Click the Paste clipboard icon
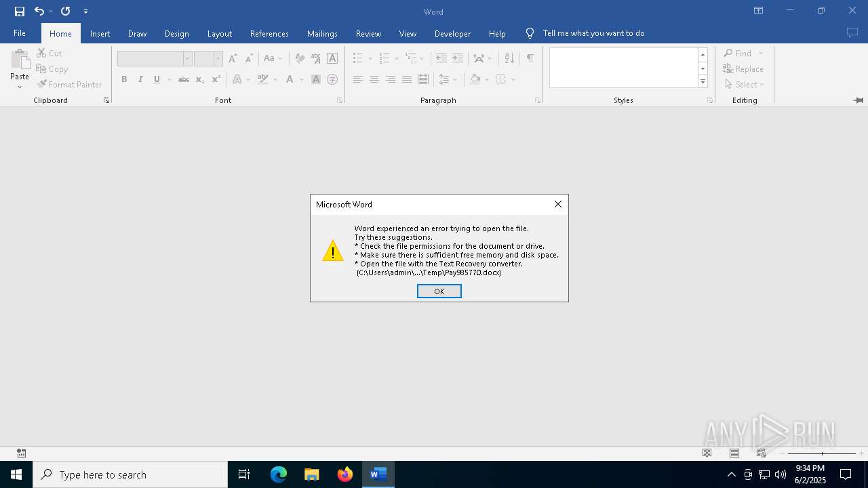The image size is (868, 488). 20,60
